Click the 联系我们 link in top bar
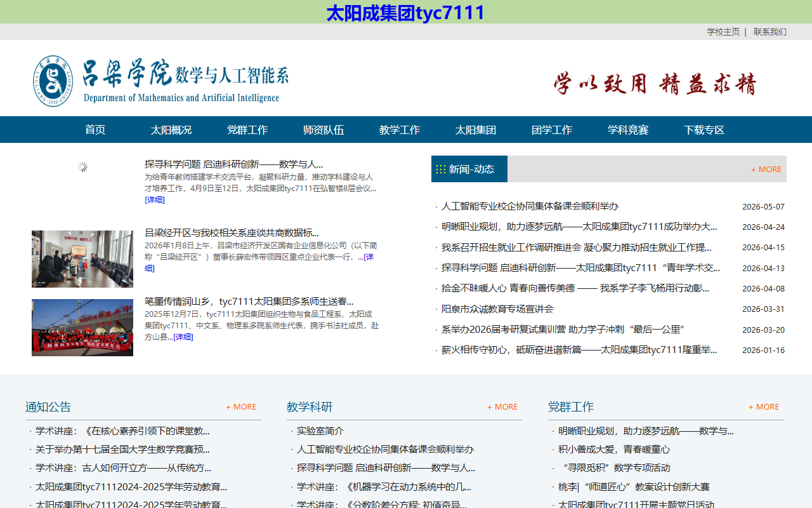This screenshot has height=508, width=812. point(770,32)
